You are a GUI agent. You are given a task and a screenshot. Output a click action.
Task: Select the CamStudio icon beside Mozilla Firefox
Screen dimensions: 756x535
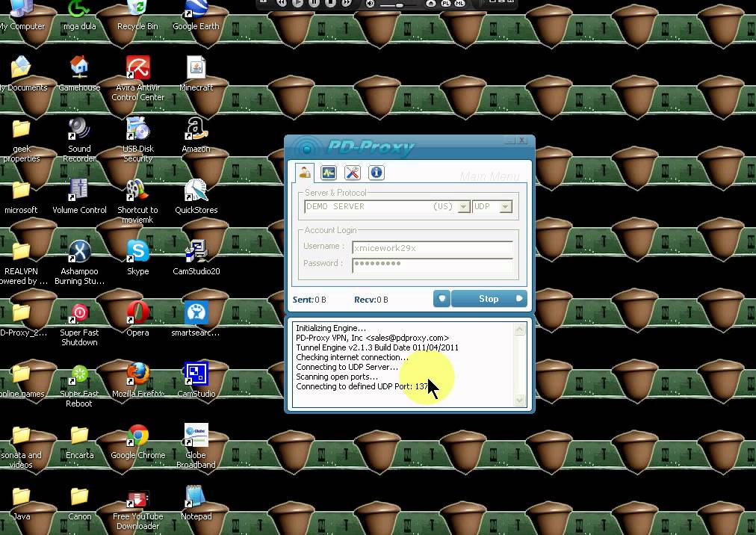click(x=196, y=380)
